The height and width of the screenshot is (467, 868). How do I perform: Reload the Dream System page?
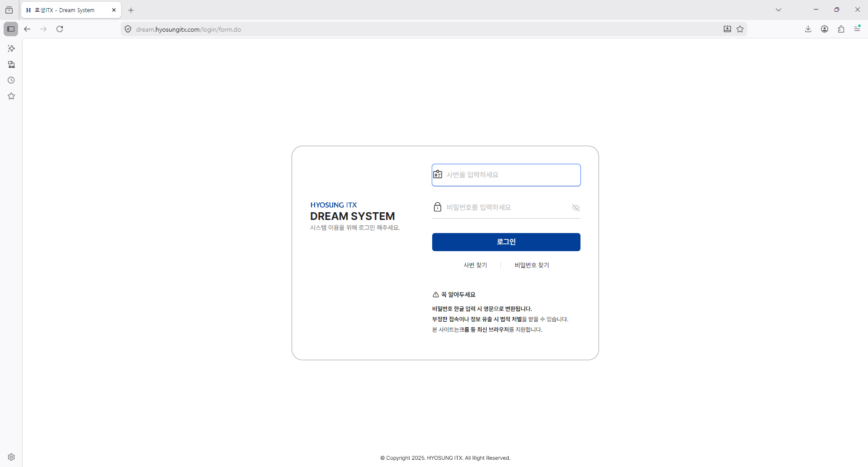point(60,29)
